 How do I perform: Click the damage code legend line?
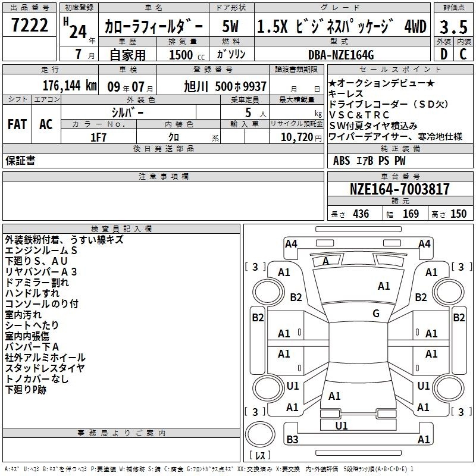click(x=209, y=469)
